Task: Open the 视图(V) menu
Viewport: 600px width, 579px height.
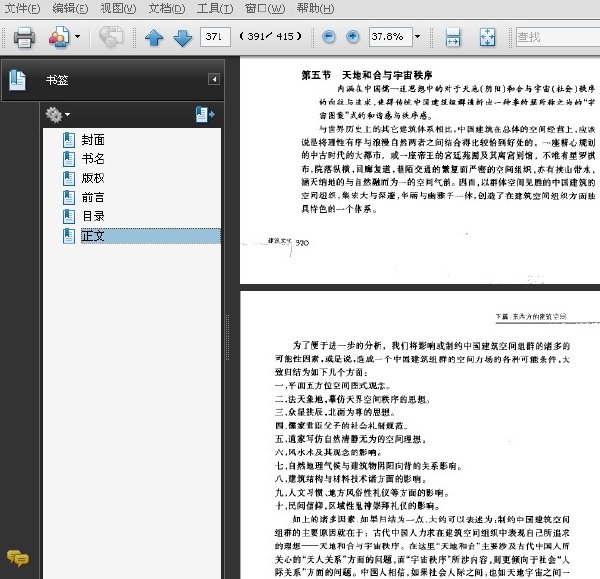Action: tap(118, 8)
